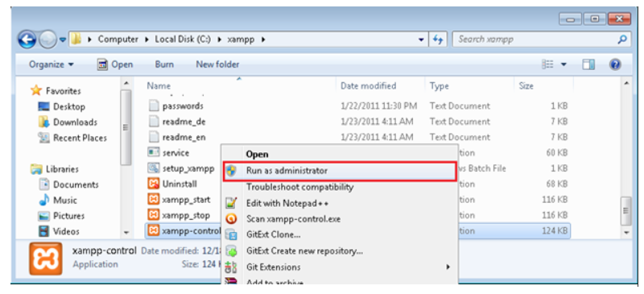Click the Search xampp input field

(x=534, y=39)
